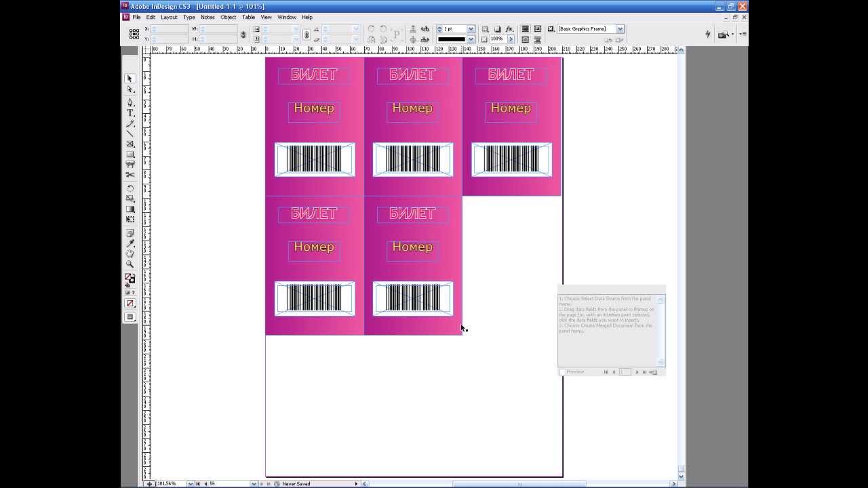The image size is (868, 488).
Task: Click Rotate 90° clockwise icon
Action: (371, 29)
